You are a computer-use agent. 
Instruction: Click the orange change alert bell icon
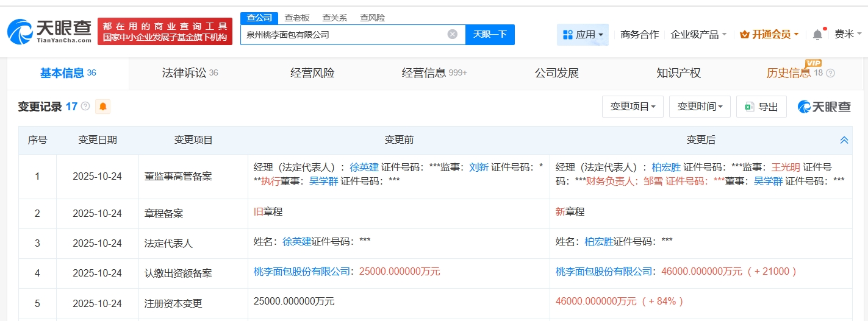(x=102, y=107)
